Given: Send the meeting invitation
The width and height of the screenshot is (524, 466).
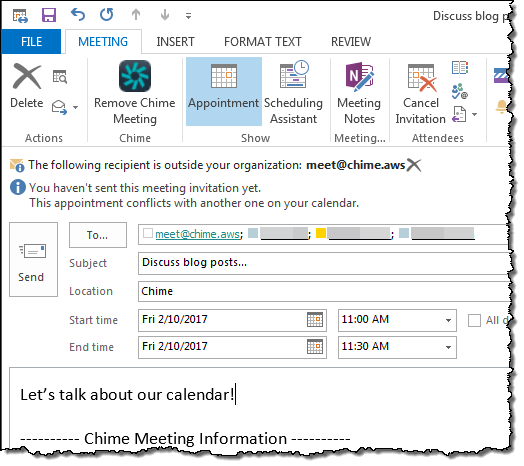Looking at the screenshot, I should [33, 259].
